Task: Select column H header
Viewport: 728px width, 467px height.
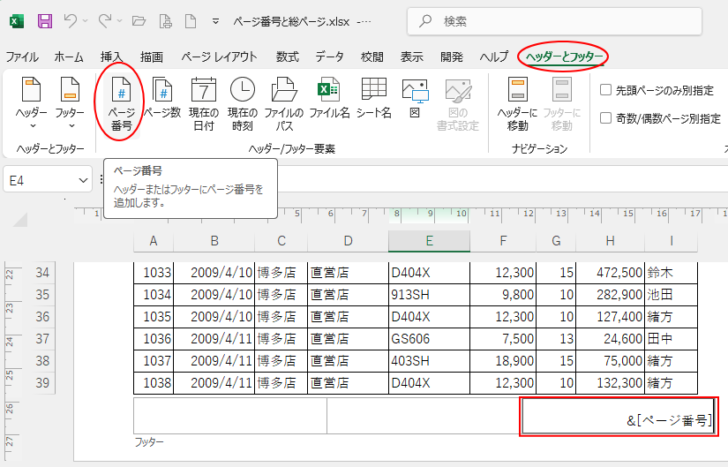Action: coord(610,241)
